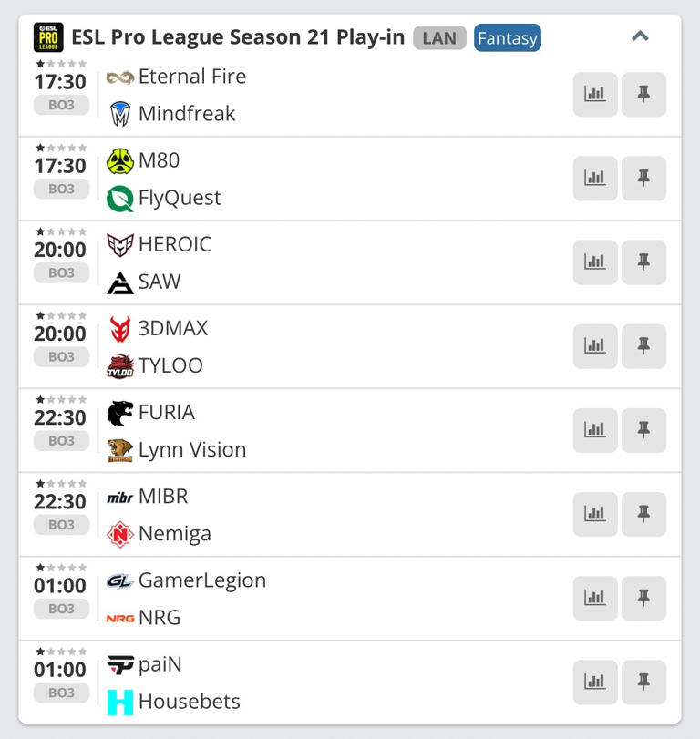The image size is (700, 739).
Task: Pin the M80 vs FlyQuest match
Action: point(643,178)
